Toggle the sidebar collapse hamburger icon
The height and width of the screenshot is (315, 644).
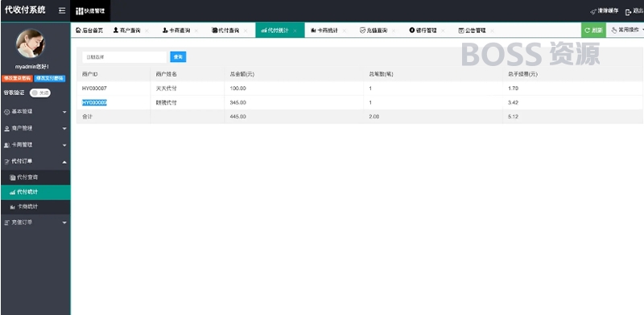point(62,10)
